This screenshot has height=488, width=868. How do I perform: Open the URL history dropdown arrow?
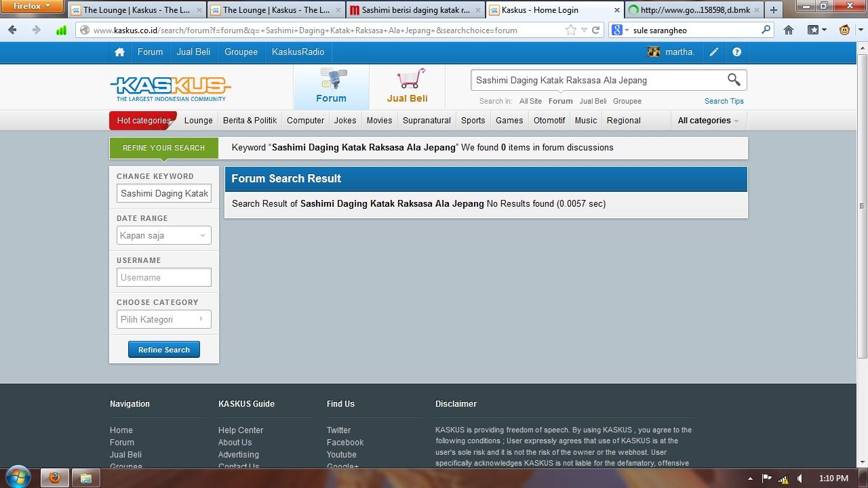[584, 30]
